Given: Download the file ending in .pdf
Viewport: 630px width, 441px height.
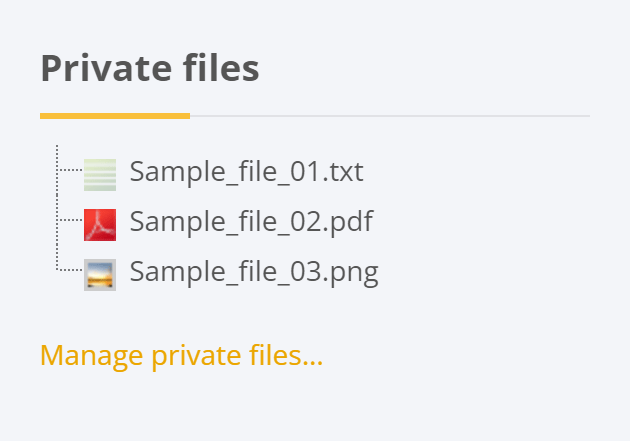Looking at the screenshot, I should [x=251, y=221].
